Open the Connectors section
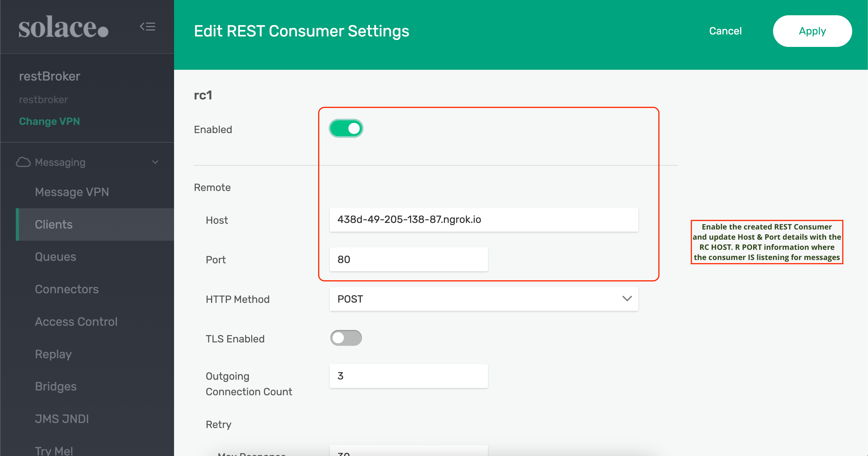 67,289
